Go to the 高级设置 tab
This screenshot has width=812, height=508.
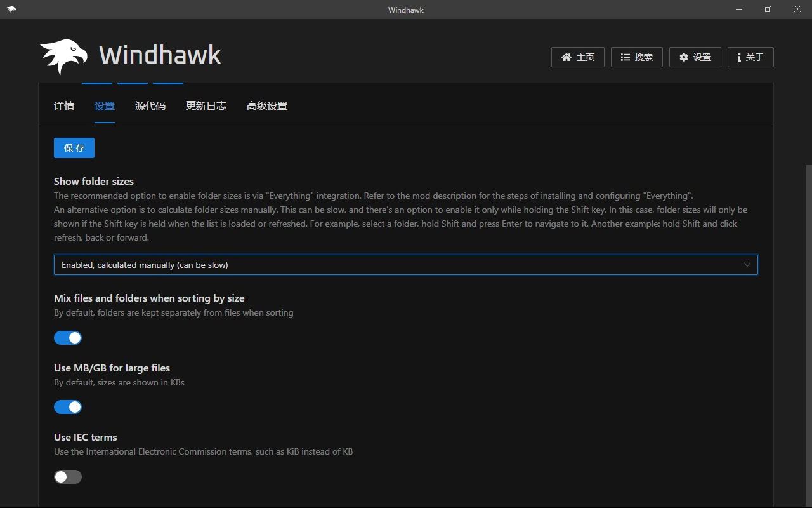point(267,106)
